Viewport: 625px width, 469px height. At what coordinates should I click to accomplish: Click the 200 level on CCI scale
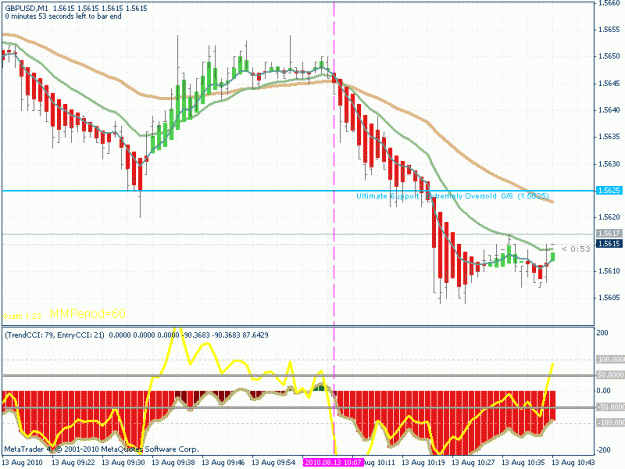[603, 333]
